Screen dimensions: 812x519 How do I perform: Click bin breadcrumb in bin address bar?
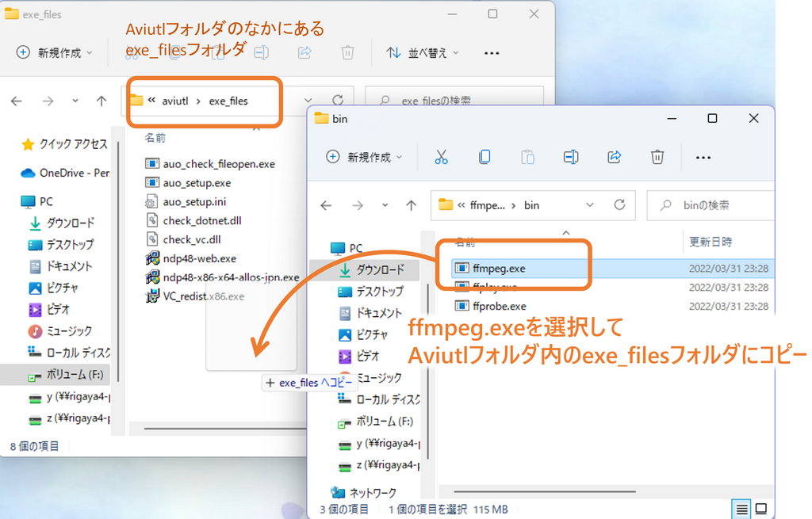(x=532, y=205)
